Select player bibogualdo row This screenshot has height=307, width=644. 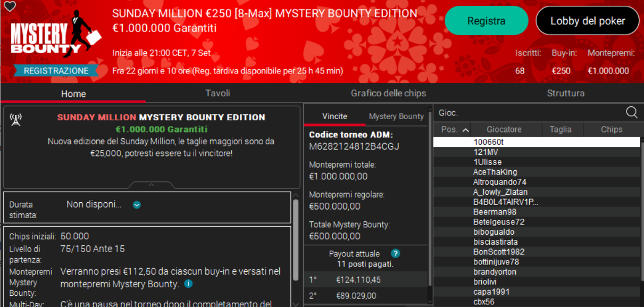[x=537, y=232]
